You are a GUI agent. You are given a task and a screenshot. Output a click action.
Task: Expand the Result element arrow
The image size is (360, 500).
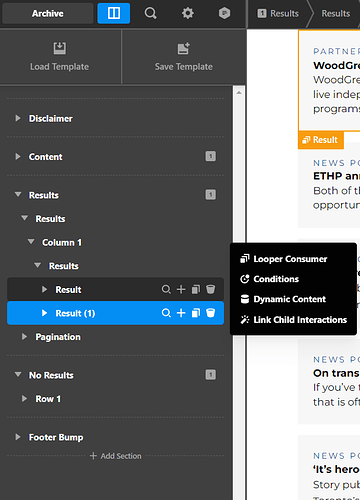[44, 289]
